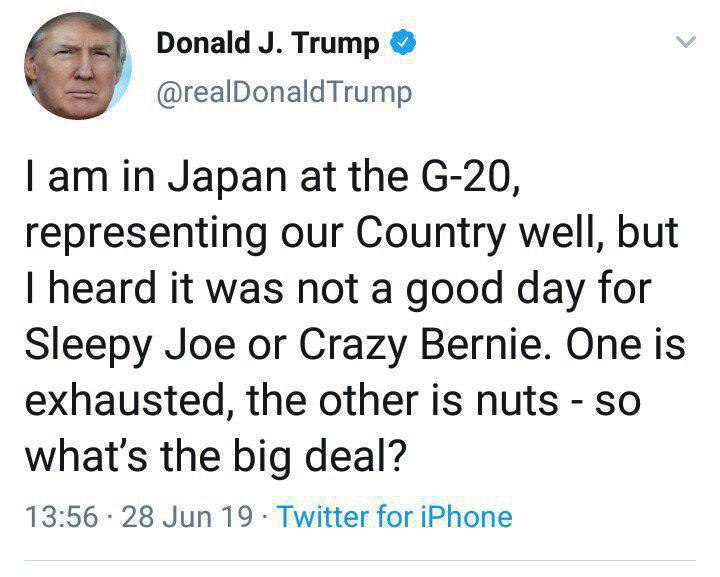720x577 pixels.
Task: Open the @realDonaldTrump handle
Action: [x=284, y=92]
